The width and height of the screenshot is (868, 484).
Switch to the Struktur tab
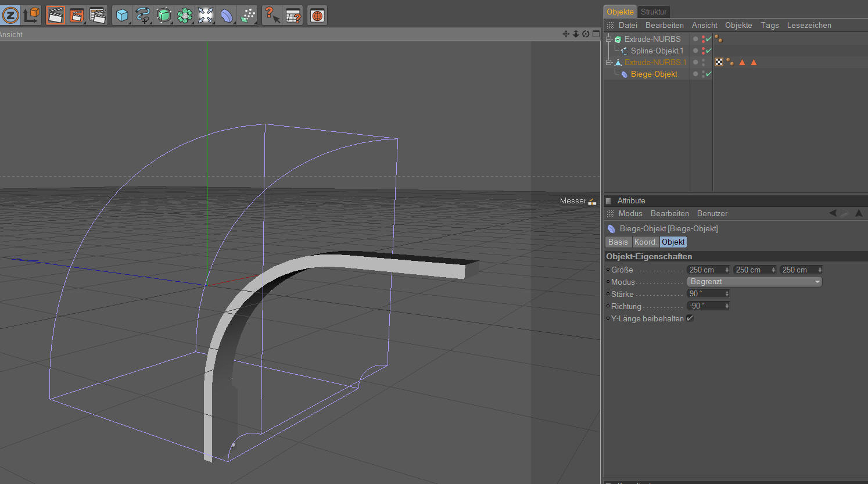[x=654, y=12]
